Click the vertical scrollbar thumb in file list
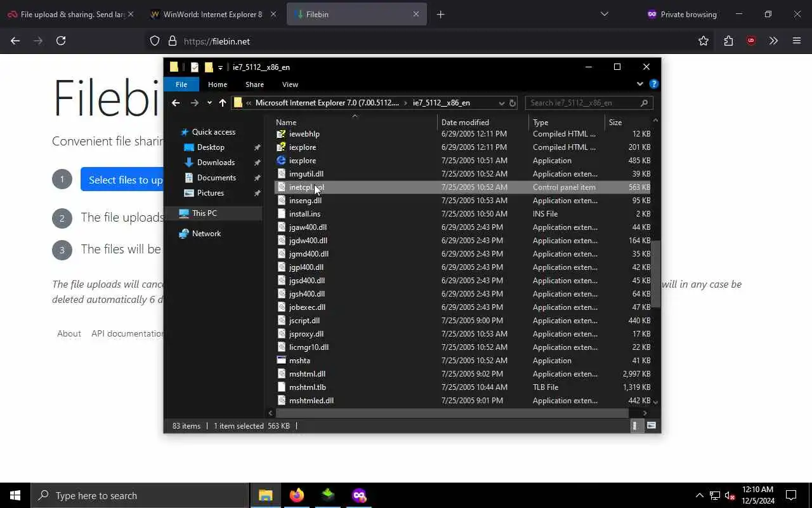Viewport: 812px width, 508px height. tap(656, 274)
